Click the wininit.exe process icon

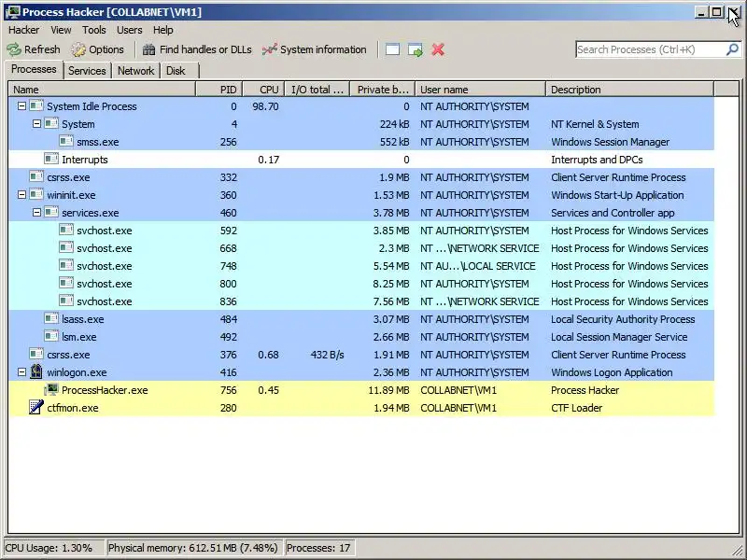point(36,194)
